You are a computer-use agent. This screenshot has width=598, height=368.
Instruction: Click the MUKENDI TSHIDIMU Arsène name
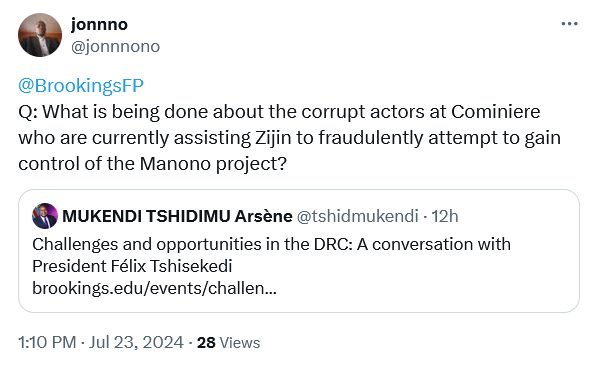click(177, 216)
